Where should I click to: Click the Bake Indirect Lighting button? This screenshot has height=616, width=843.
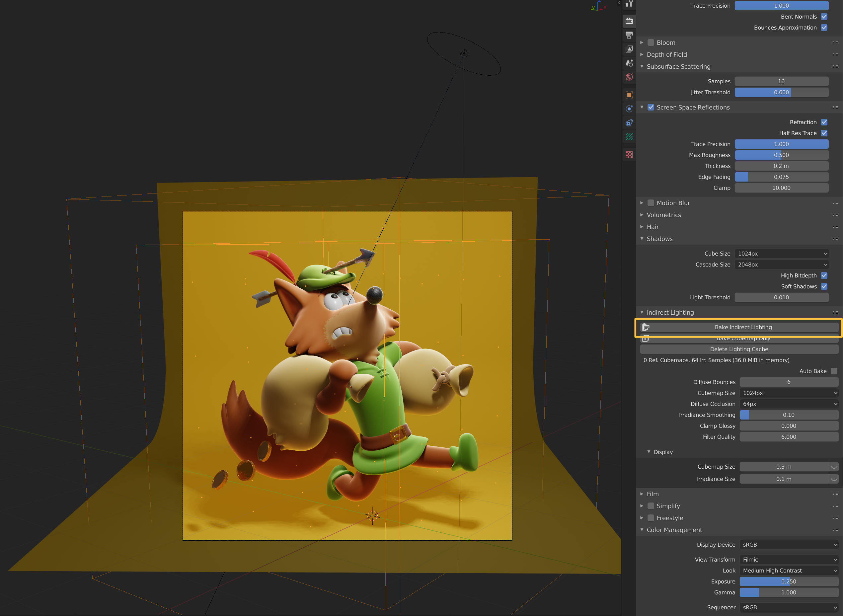click(x=739, y=327)
